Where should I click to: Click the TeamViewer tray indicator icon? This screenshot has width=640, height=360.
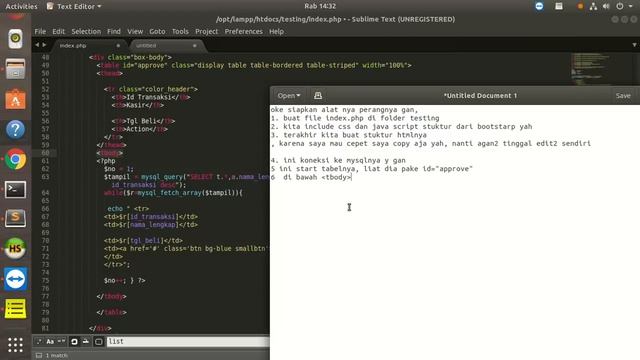539,6
